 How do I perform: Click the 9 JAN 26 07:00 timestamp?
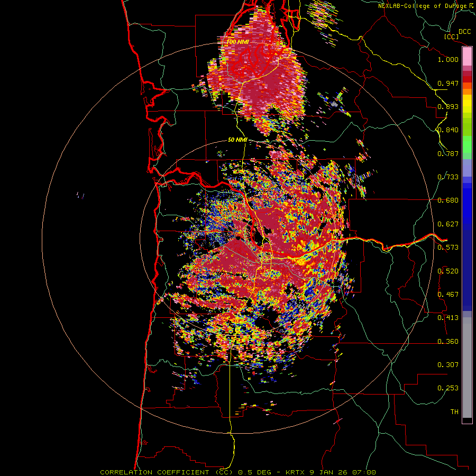tap(343, 472)
